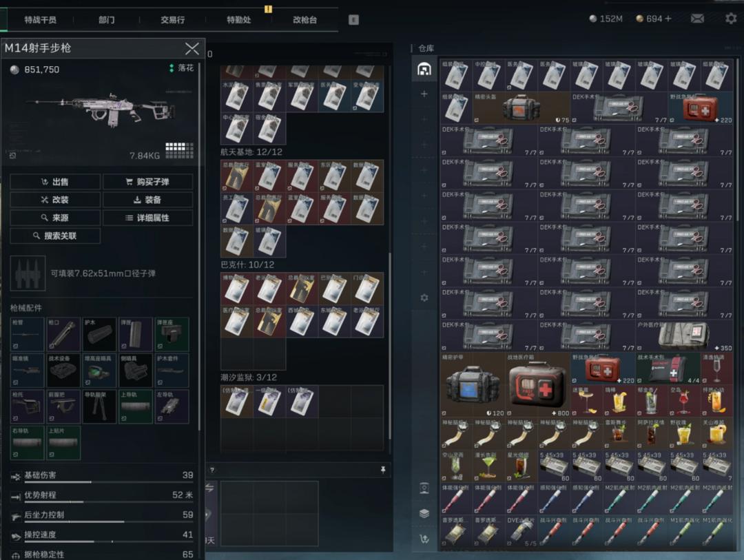The image size is (744, 560).
Task: Click the cart upload icon in warehouse sidebar
Action: pos(424,539)
